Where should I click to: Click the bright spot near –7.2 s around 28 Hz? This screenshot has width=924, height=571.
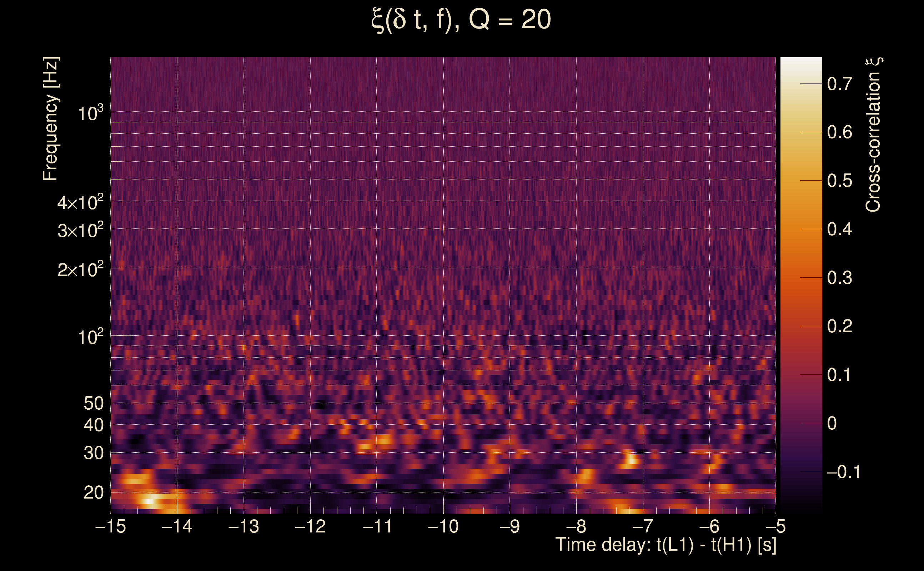click(x=631, y=461)
